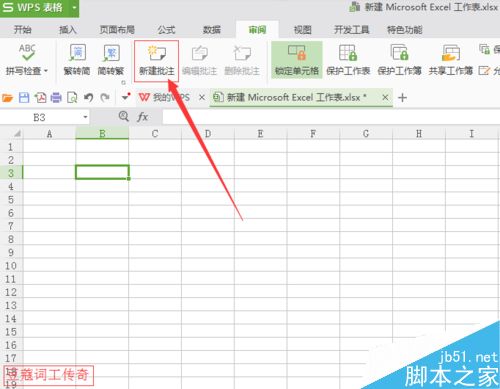Convert text with 繁转简 icon

77,60
